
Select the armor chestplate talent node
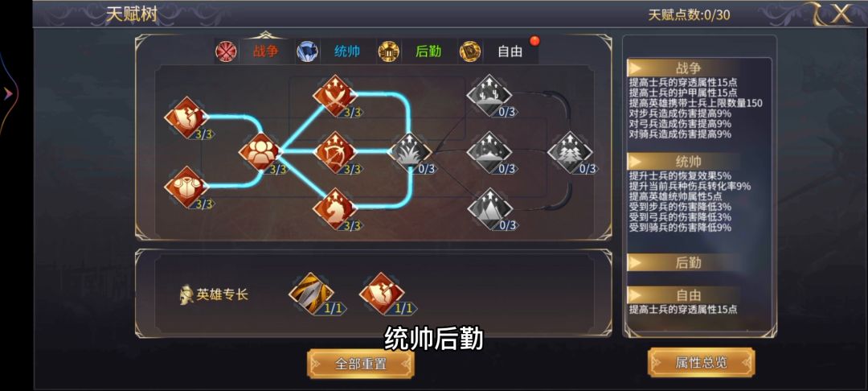(186, 187)
